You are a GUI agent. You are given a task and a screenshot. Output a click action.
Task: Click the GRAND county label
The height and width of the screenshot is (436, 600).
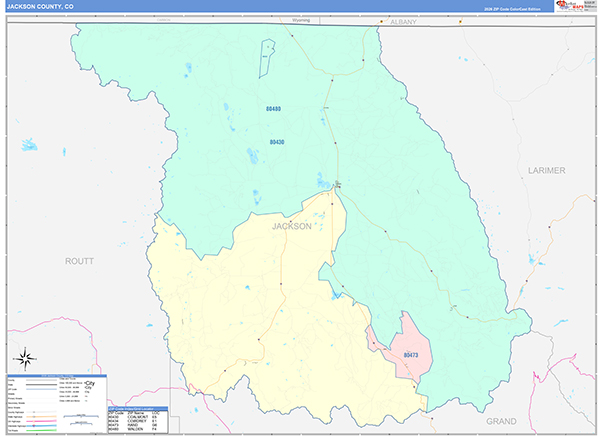coord(501,421)
